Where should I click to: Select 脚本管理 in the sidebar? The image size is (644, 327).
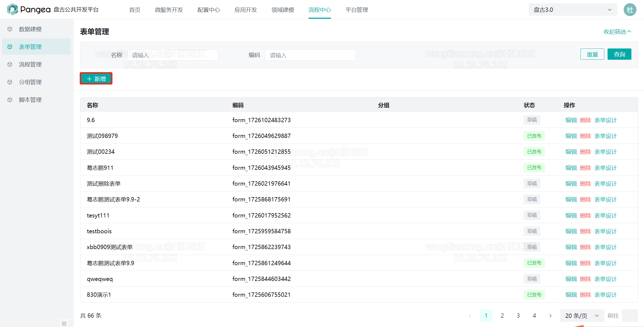pyautogui.click(x=36, y=100)
